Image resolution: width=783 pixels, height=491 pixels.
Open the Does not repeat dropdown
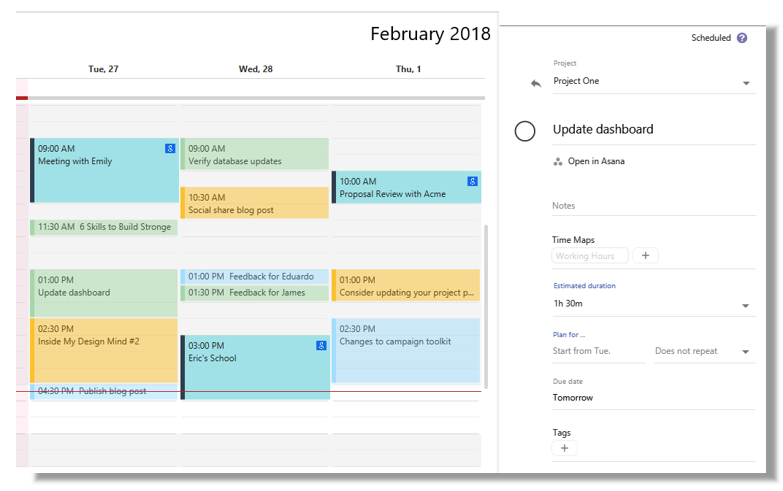tap(704, 351)
